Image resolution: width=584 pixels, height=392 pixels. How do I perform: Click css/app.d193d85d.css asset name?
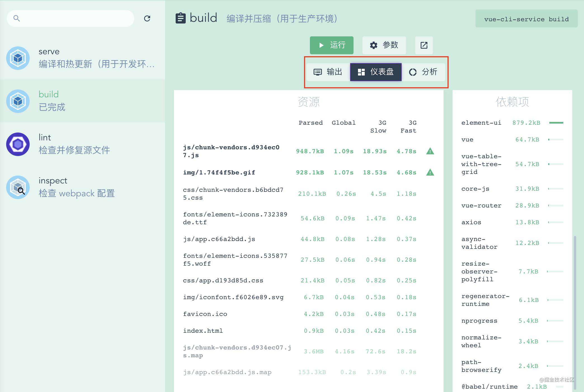pyautogui.click(x=223, y=280)
